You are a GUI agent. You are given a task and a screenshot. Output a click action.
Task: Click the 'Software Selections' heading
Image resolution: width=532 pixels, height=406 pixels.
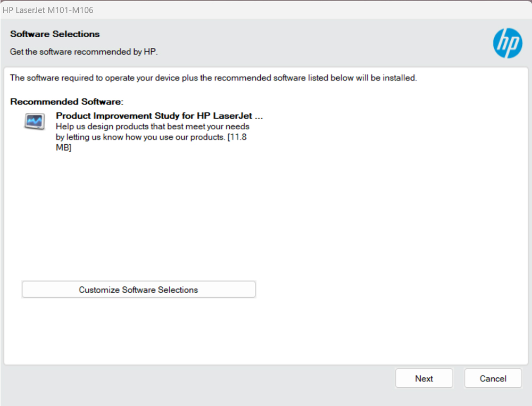(55, 34)
